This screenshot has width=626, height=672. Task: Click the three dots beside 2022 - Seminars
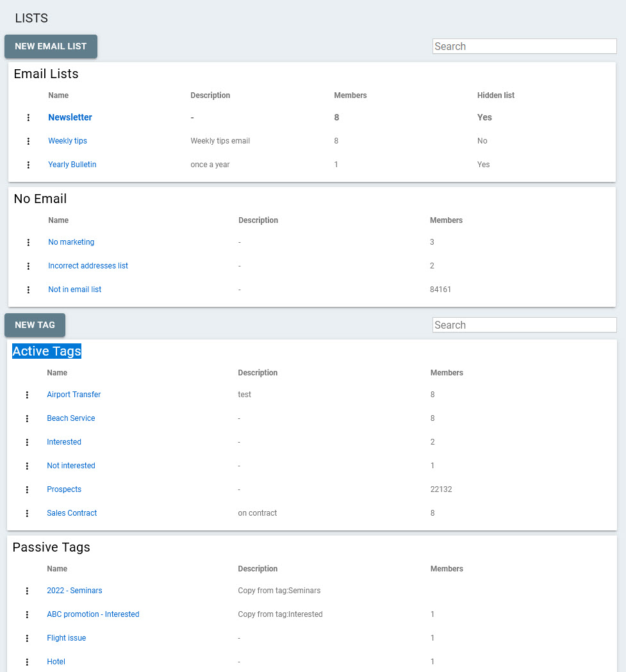[x=27, y=591]
